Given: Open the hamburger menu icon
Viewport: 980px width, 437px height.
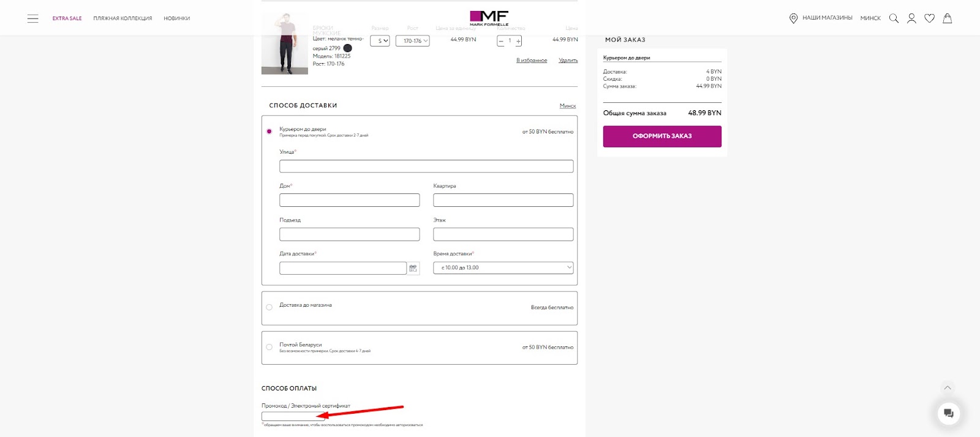Looking at the screenshot, I should point(33,18).
